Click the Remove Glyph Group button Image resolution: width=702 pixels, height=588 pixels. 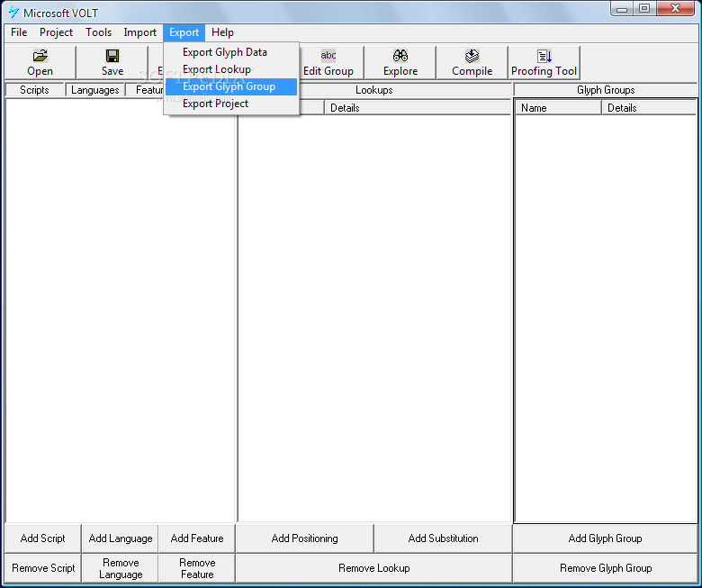click(606, 568)
